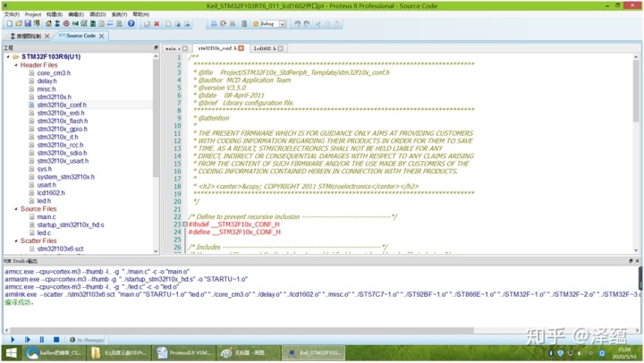Select stm32f10x_exti.h in the project tree
The width and height of the screenshot is (644, 363).
[x=61, y=113]
